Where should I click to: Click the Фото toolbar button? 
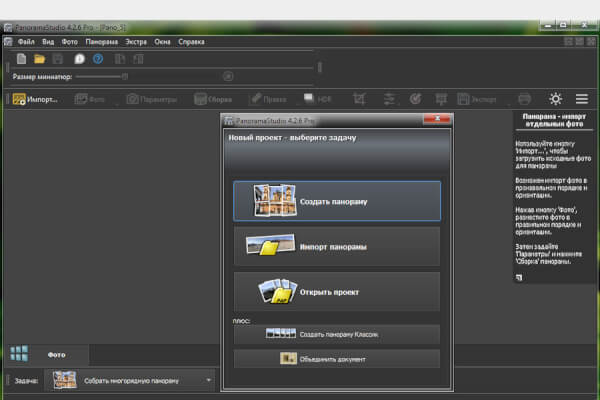pyautogui.click(x=90, y=99)
